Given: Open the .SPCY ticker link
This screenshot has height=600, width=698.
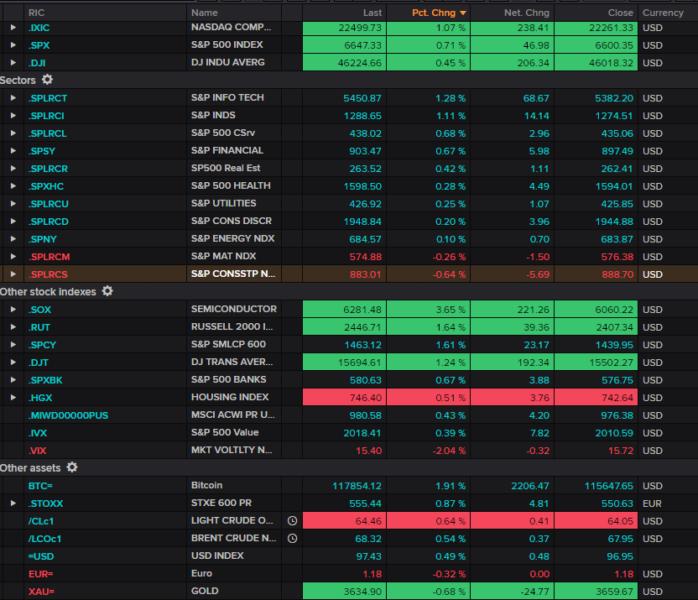Looking at the screenshot, I should tap(42, 345).
